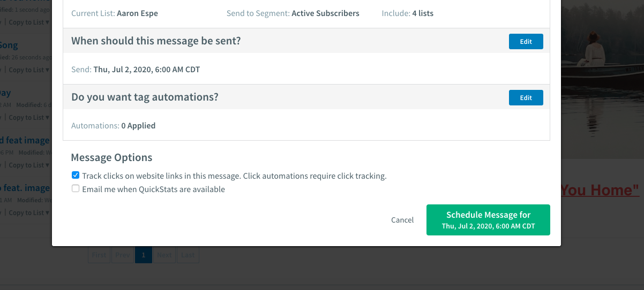Open the "d feat image" message link

25,140
